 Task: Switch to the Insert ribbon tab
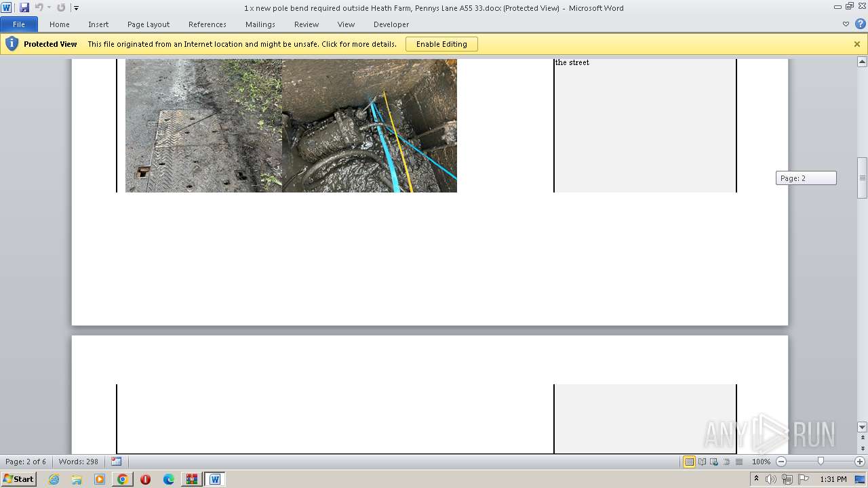[x=98, y=24]
